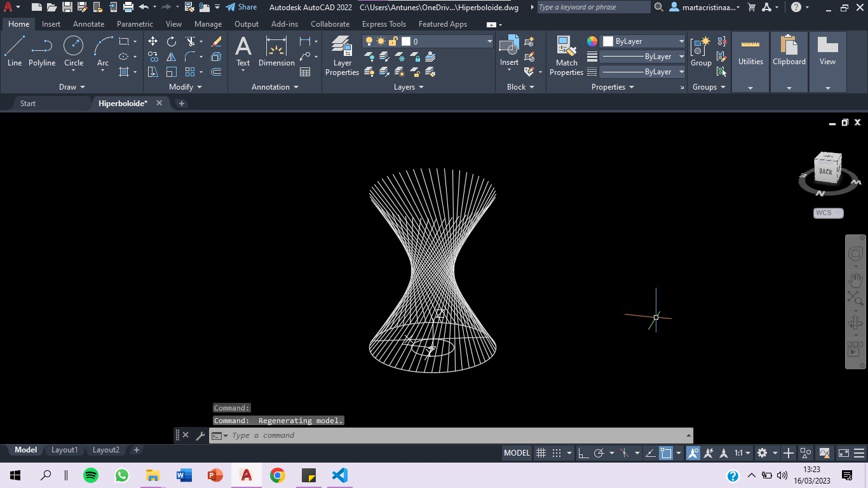Screen dimensions: 868x488
Task: Switch to the Start file tab
Action: coord(28,103)
